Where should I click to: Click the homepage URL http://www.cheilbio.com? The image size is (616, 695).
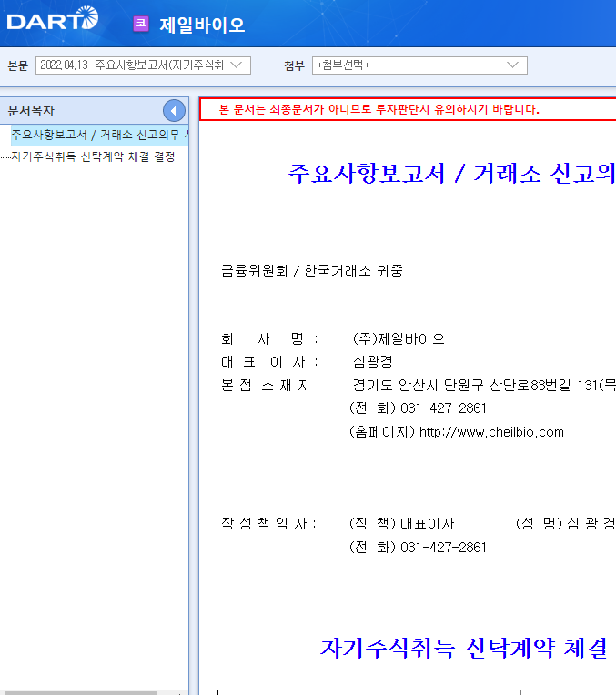491,432
